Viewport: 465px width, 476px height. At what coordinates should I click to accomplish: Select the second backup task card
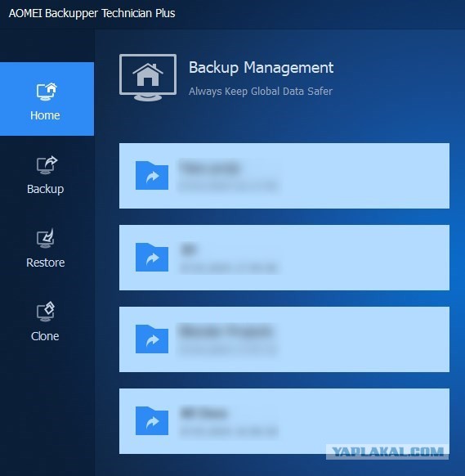click(284, 258)
